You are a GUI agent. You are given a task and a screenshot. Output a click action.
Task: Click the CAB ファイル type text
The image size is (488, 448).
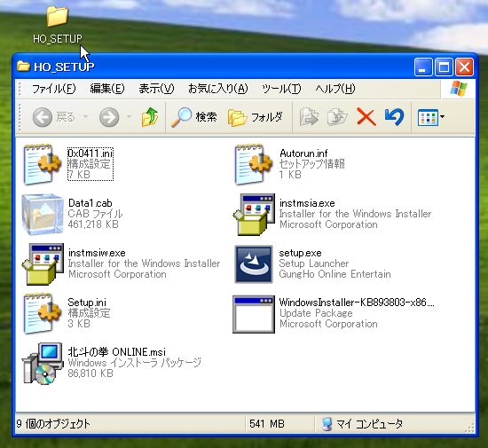[x=95, y=214]
